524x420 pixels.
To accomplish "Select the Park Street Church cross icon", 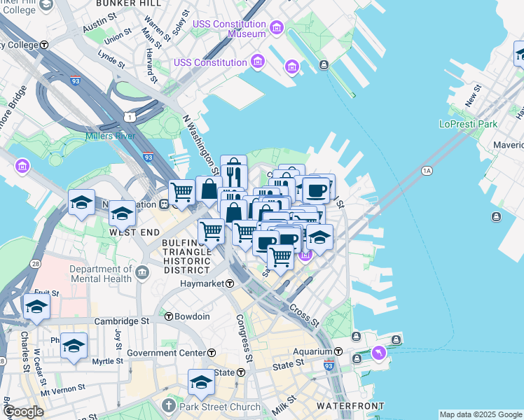I will [x=169, y=405].
